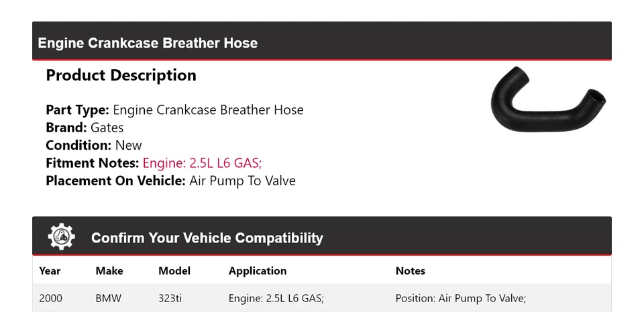Select the 2000 year cell
Screen dimensions: 644x333
click(51, 298)
